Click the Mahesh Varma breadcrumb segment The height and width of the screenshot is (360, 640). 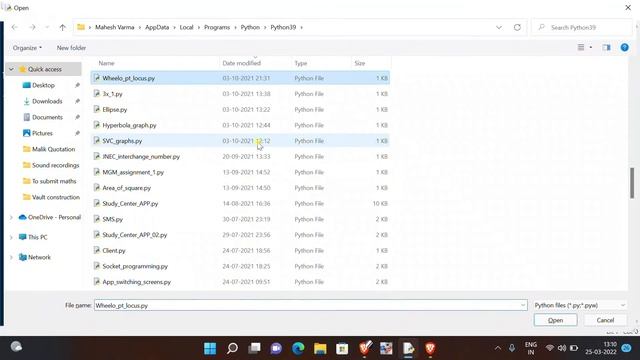coord(114,27)
